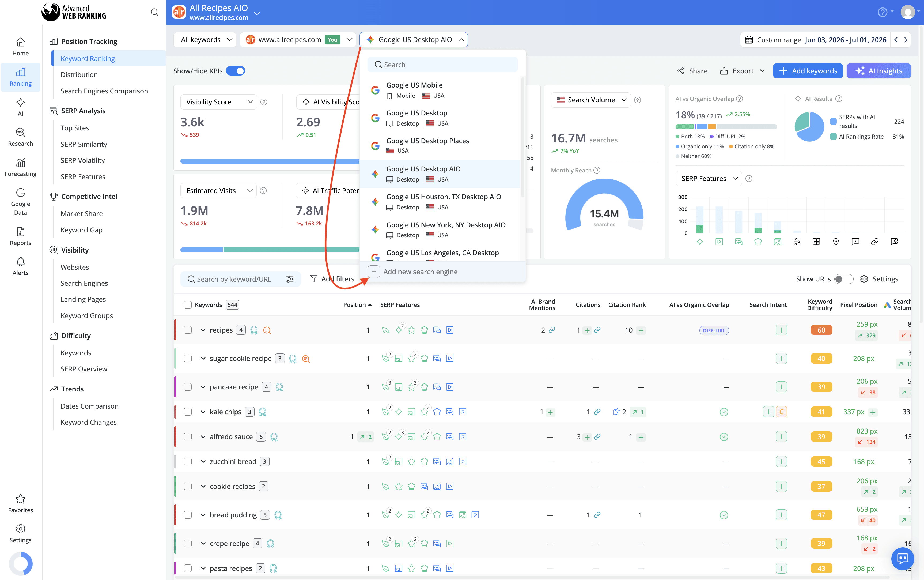The height and width of the screenshot is (580, 924).
Task: Collapse the Google US Desktop AIO dropdown
Action: 413,40
